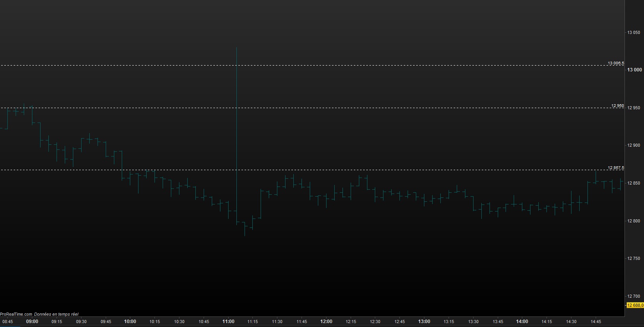Image resolution: width=644 pixels, height=327 pixels.
Task: Click the 09:00 time axis label
Action: (x=32, y=322)
